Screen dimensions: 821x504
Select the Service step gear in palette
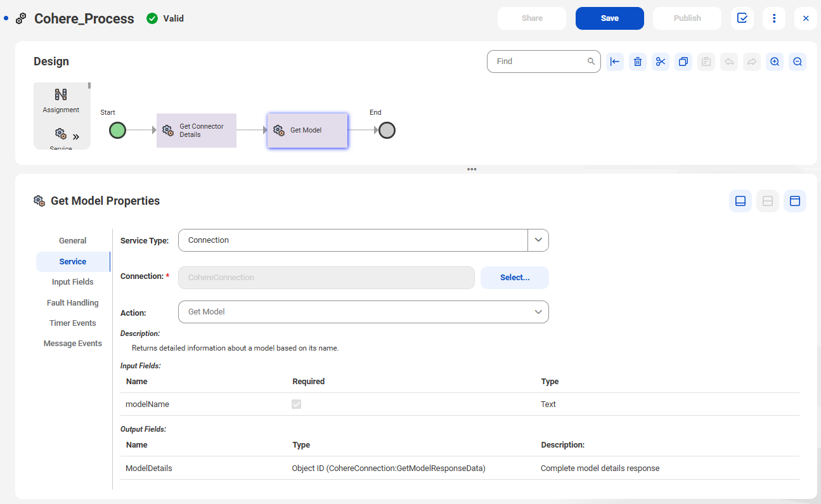click(x=60, y=134)
